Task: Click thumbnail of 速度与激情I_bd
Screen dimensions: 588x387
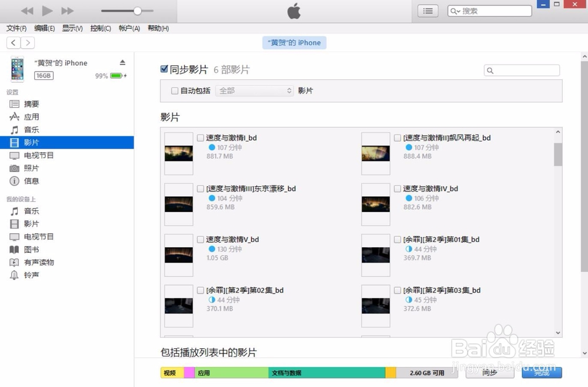Action: (x=179, y=154)
